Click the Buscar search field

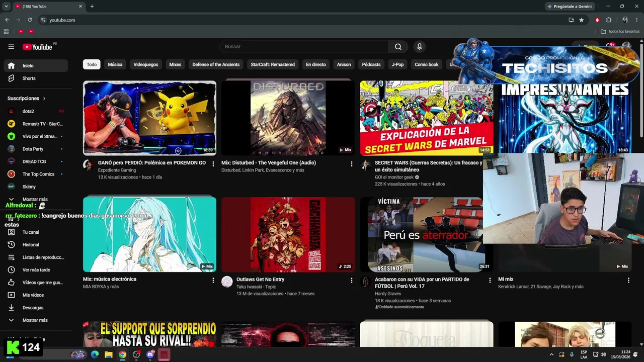(304, 47)
